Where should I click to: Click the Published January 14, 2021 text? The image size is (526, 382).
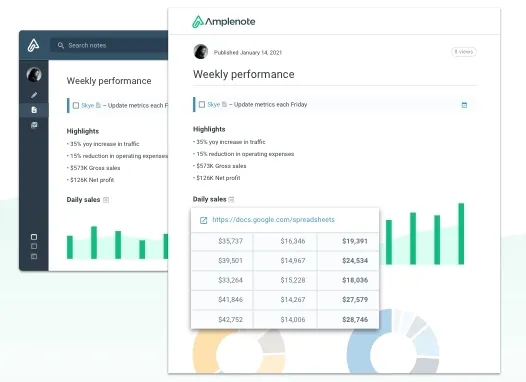click(x=248, y=53)
